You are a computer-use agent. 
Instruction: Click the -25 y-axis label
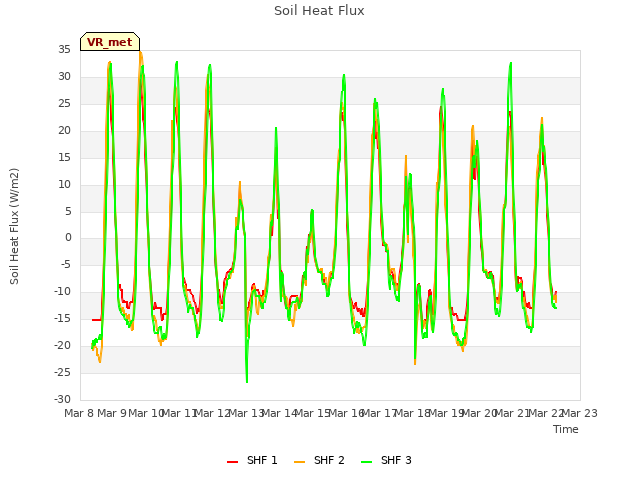pyautogui.click(x=62, y=372)
